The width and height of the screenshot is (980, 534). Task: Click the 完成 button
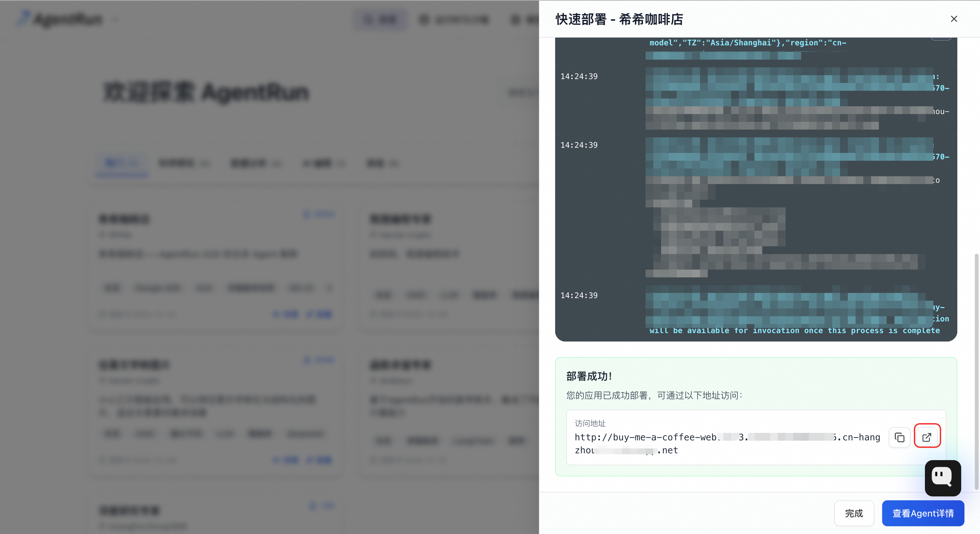[853, 513]
